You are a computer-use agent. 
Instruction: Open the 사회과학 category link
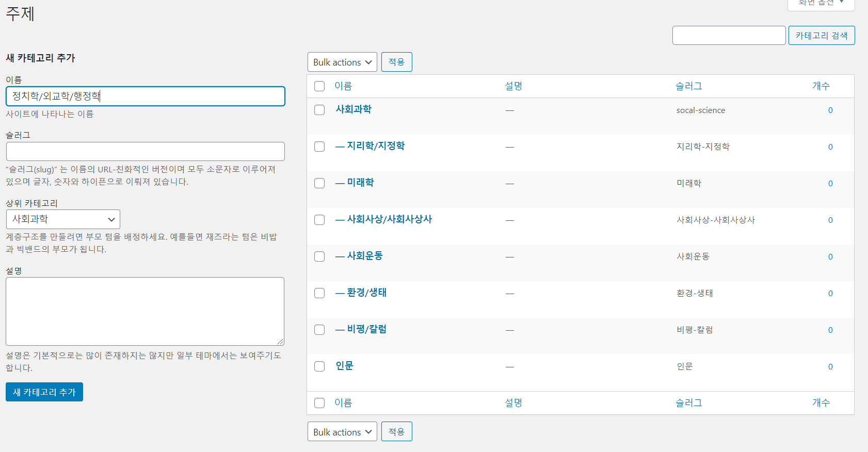click(353, 109)
